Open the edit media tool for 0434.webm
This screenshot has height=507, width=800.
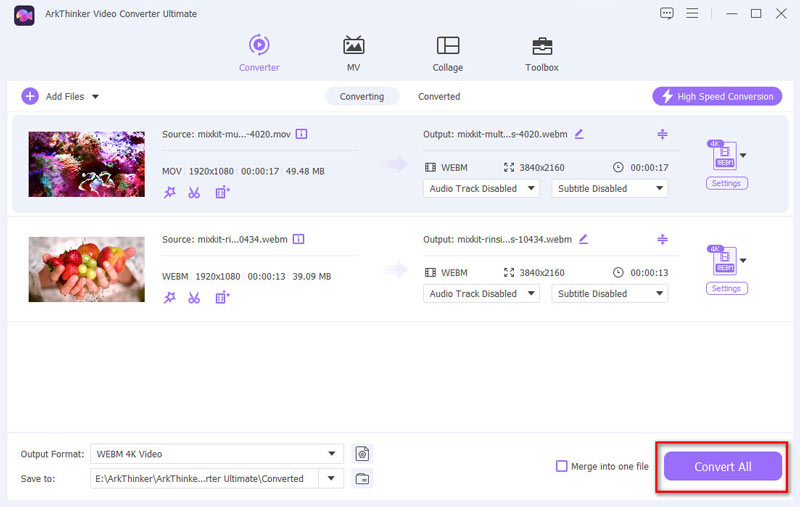(222, 297)
